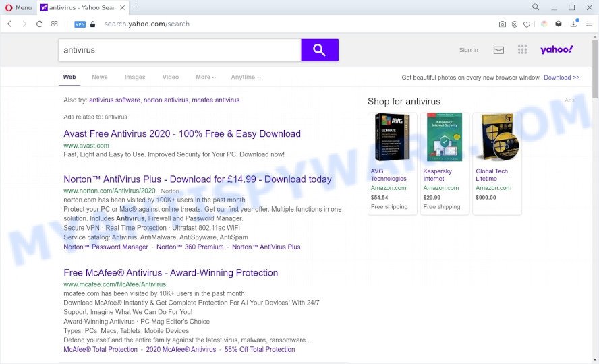Select the search.yahoo.com address bar
Viewport: 599px width, 364px height.
pos(146,24)
